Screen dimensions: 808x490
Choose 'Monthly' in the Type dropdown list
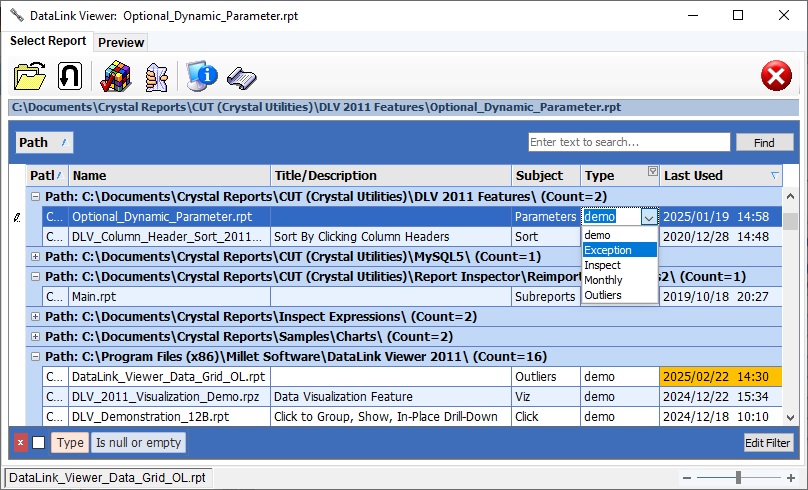click(619, 280)
